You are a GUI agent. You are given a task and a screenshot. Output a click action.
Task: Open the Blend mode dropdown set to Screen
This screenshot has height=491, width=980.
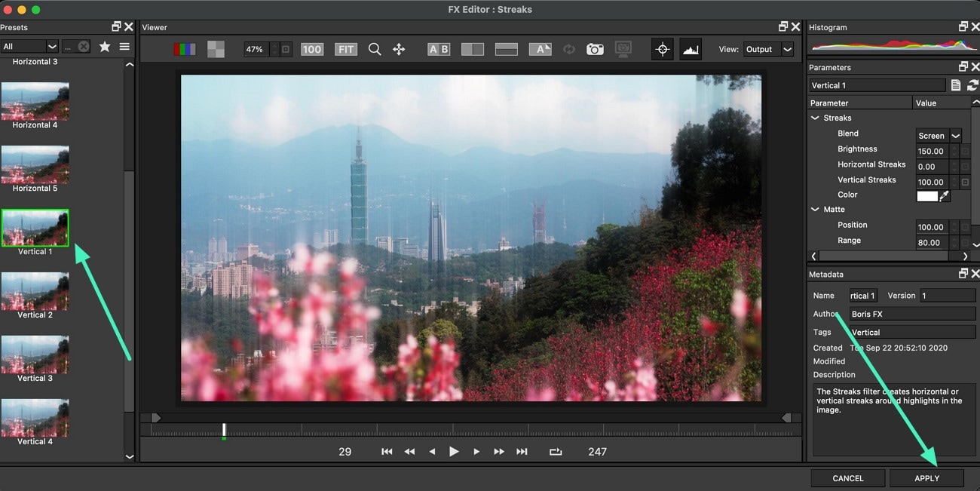(938, 135)
